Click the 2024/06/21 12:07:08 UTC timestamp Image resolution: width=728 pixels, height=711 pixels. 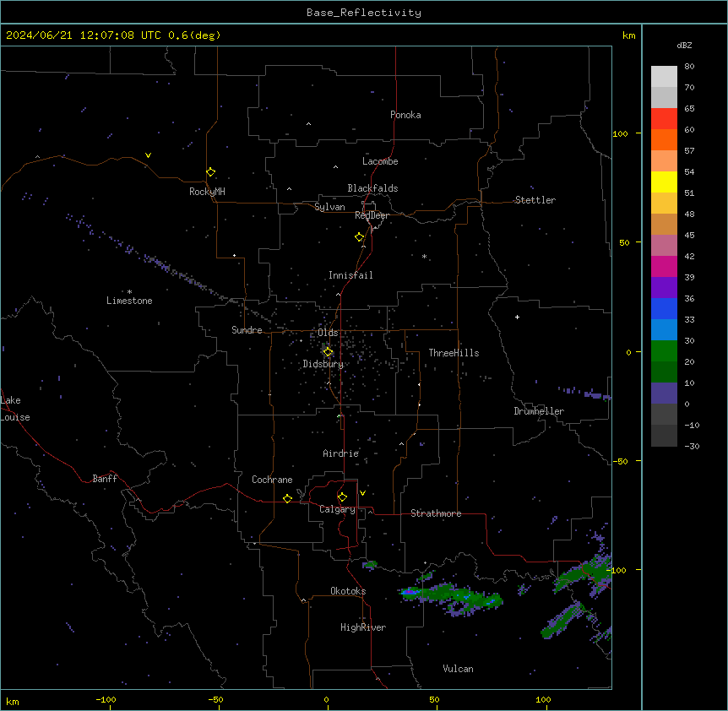(84, 35)
